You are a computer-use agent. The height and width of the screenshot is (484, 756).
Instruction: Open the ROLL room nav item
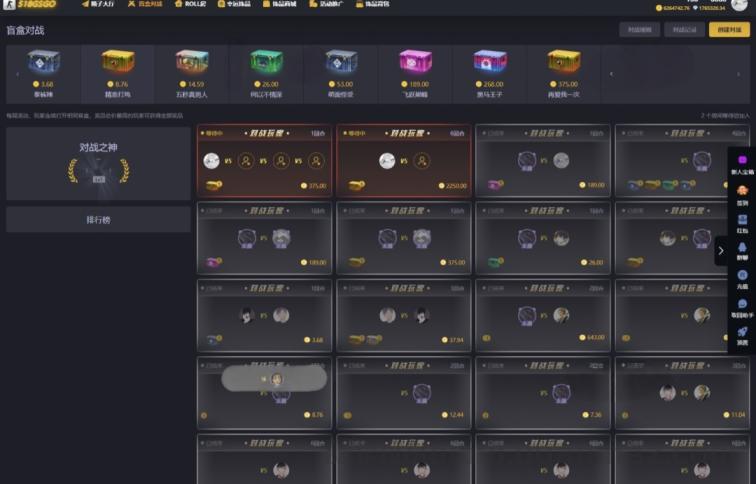click(x=190, y=4)
